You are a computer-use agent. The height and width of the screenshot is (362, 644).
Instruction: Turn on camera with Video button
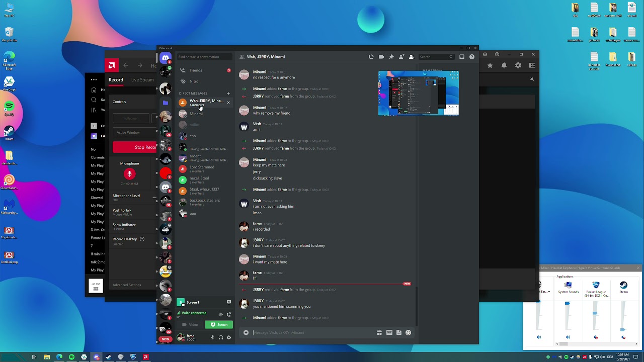[190, 325]
